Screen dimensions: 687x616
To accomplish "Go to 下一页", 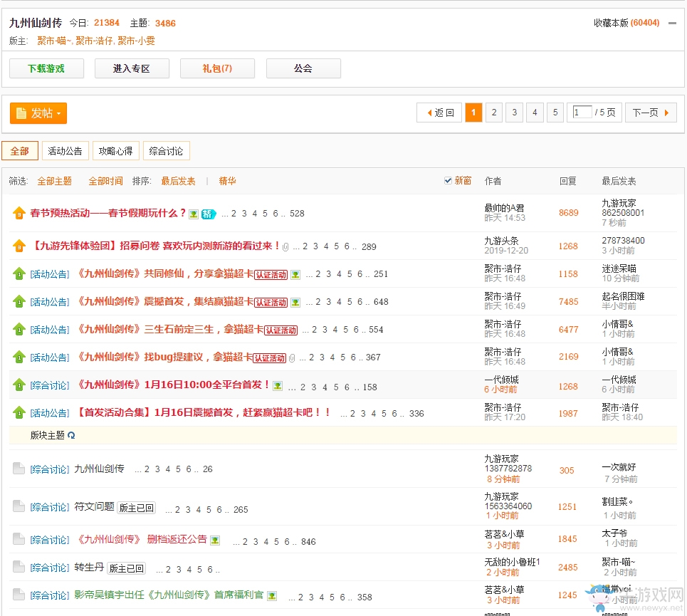I will click(x=651, y=113).
